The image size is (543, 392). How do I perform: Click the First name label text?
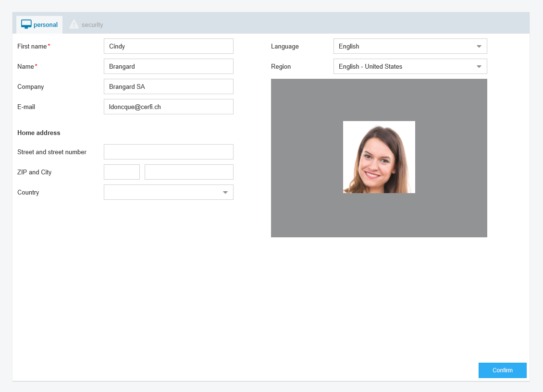click(x=32, y=47)
